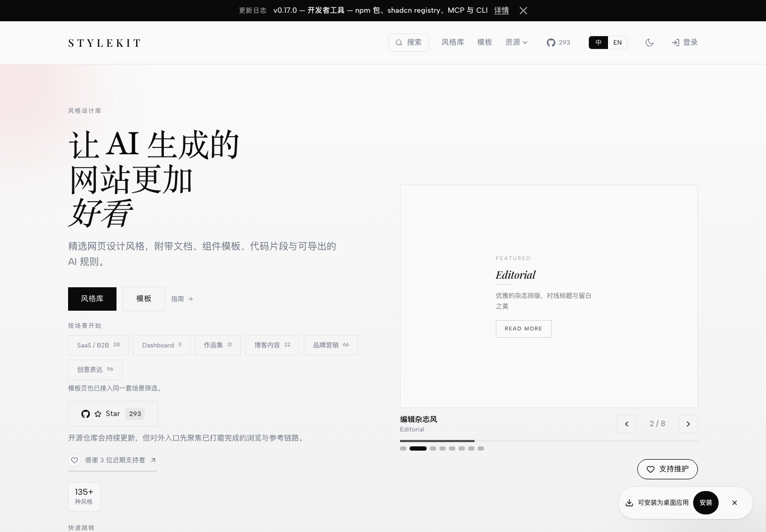Expand the 资源 dropdown menu
Screen dimensions: 766x532
click(x=516, y=43)
